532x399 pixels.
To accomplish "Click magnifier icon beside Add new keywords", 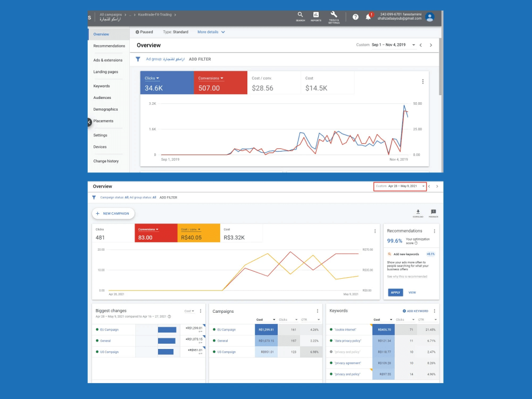I will 389,254.
